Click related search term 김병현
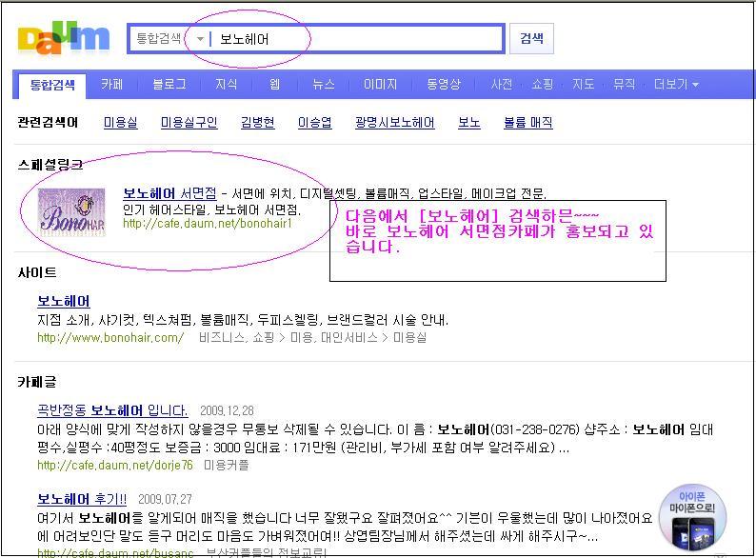The image size is (756, 558). click(257, 123)
